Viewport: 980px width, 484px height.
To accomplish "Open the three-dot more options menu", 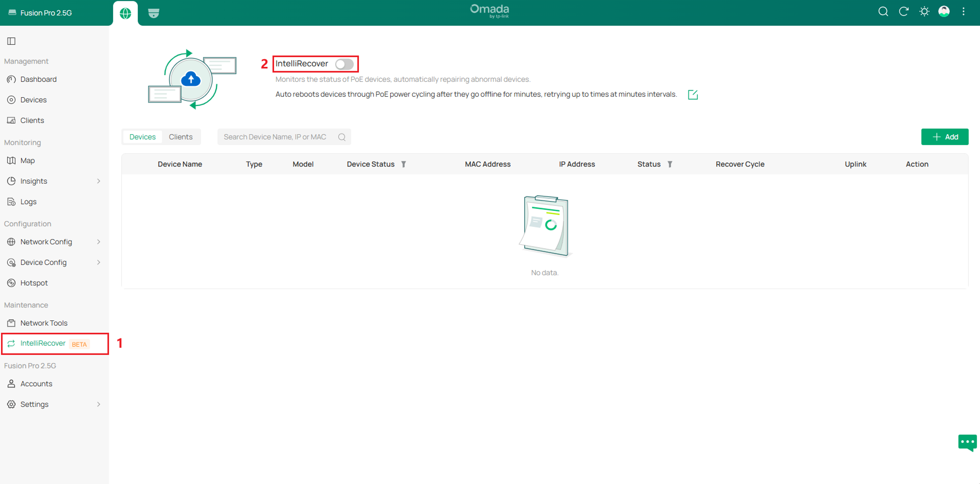I will tap(964, 12).
